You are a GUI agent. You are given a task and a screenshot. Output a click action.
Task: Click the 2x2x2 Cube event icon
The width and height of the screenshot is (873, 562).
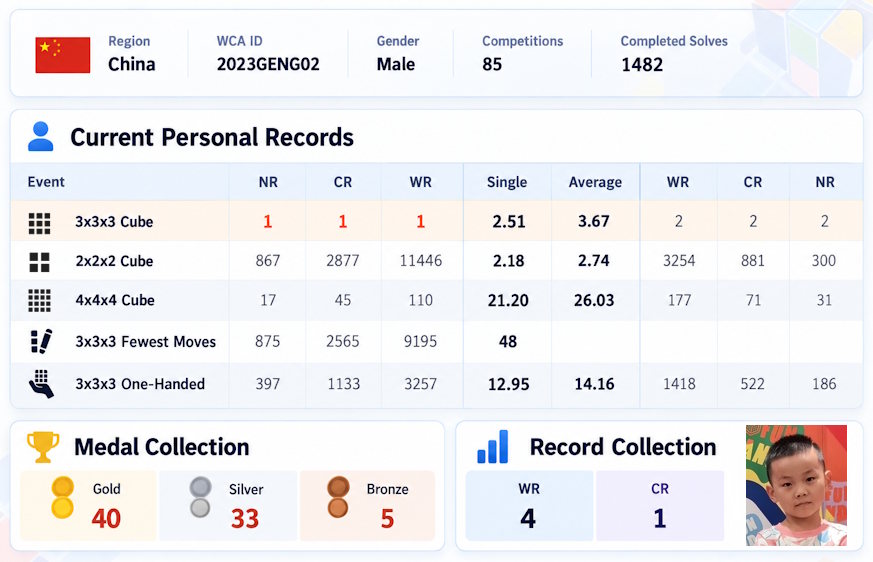click(x=40, y=262)
